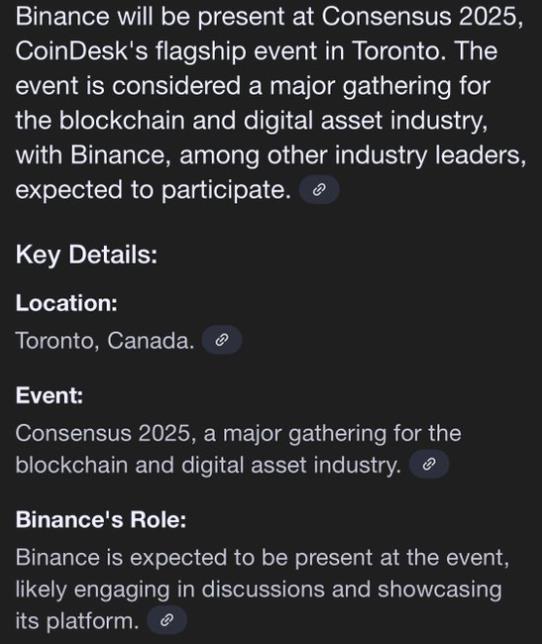The image size is (542, 644).
Task: Click the phrase "among other industry leaders"
Action: (353, 156)
